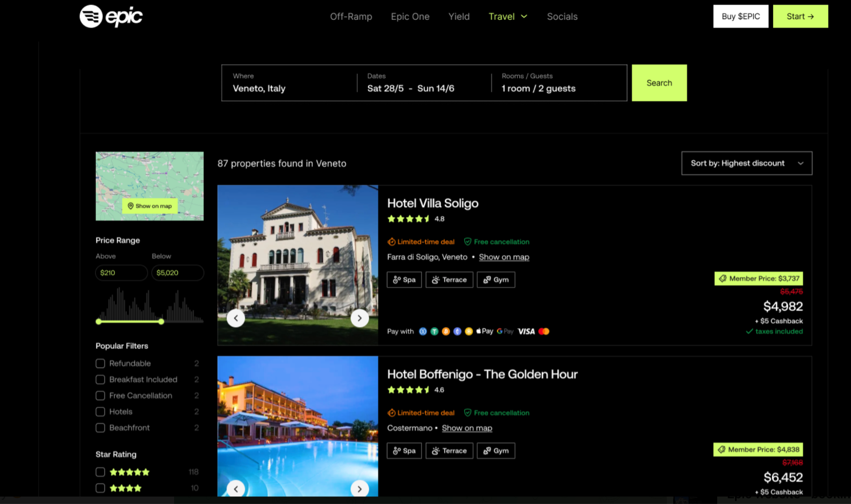Click the Buy $EPIC button
This screenshot has height=504, width=851.
(741, 16)
